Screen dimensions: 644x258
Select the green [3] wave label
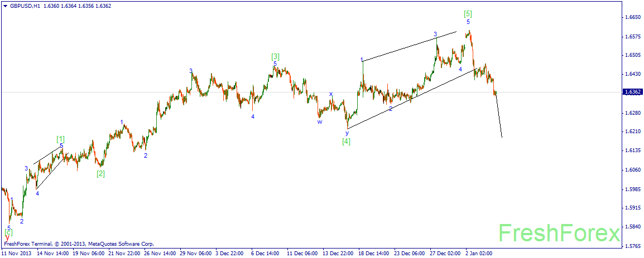click(x=275, y=57)
